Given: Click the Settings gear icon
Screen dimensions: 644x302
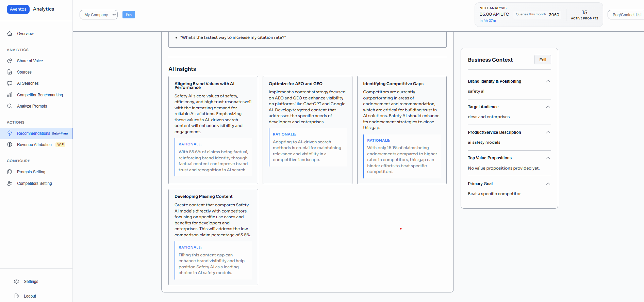Looking at the screenshot, I should pos(17,282).
